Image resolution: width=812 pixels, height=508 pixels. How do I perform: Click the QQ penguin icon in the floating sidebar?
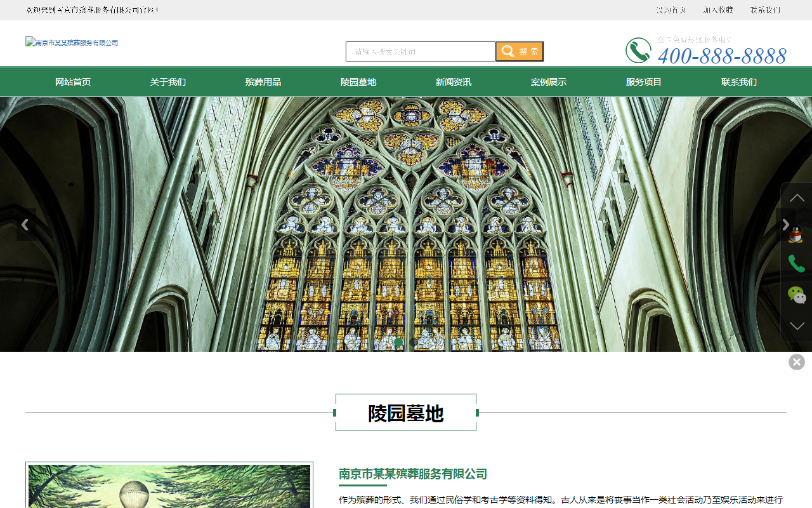[796, 234]
